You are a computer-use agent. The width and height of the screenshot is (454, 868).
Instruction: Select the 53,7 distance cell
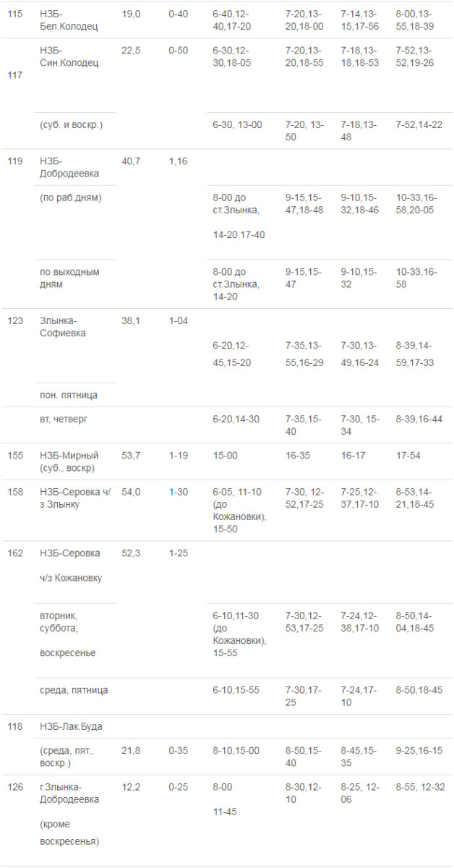point(130,456)
